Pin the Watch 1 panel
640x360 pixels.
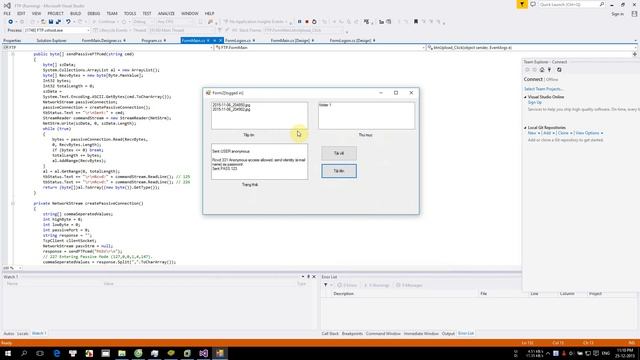309,277
